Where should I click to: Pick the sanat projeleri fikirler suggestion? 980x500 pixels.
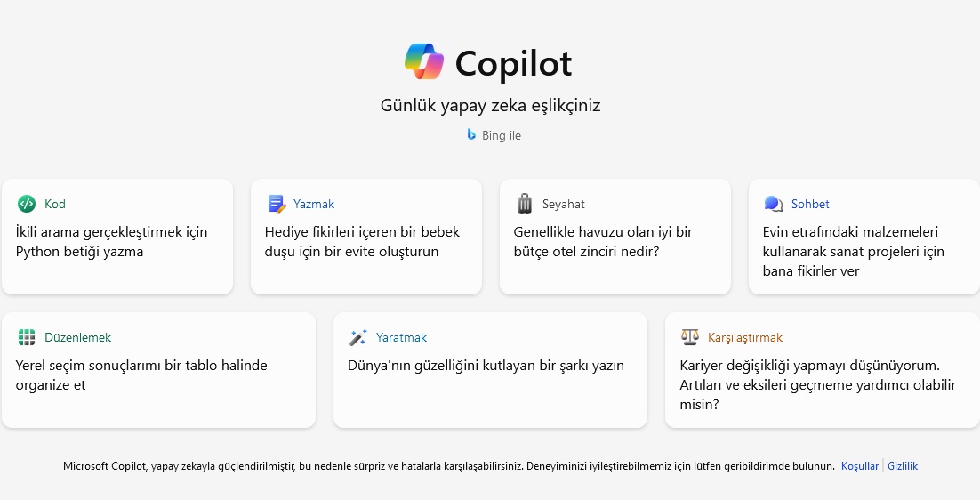click(864, 237)
